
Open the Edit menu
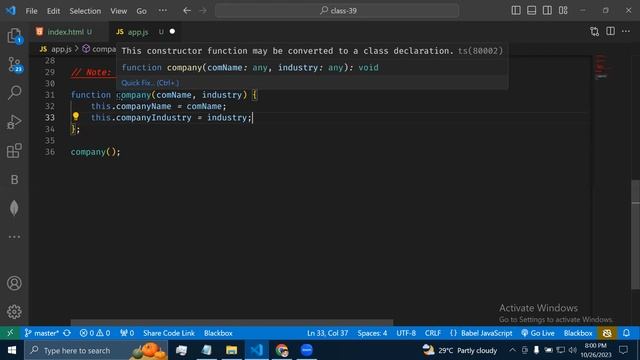[53, 11]
